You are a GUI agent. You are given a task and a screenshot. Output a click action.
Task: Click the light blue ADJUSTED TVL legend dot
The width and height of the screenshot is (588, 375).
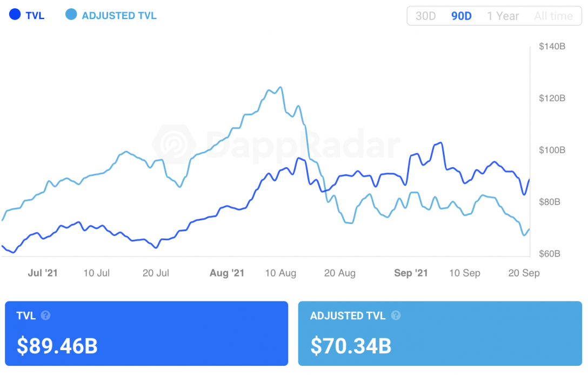pos(71,14)
